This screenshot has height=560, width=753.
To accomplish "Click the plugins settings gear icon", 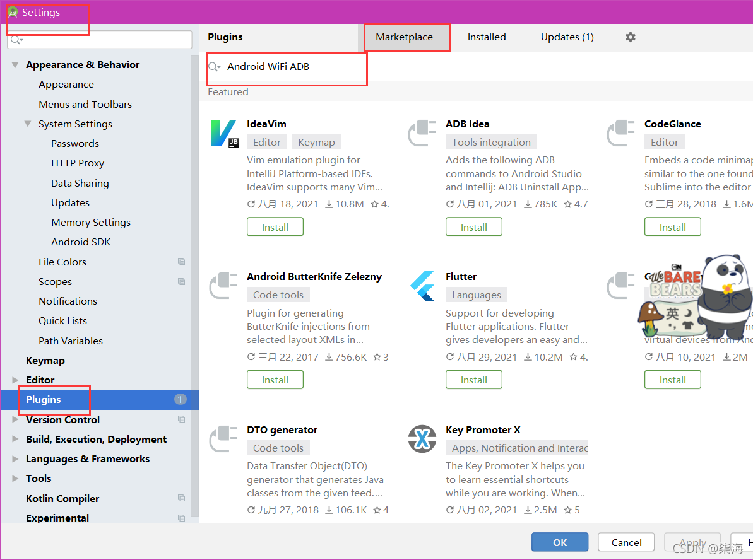I will [x=630, y=37].
